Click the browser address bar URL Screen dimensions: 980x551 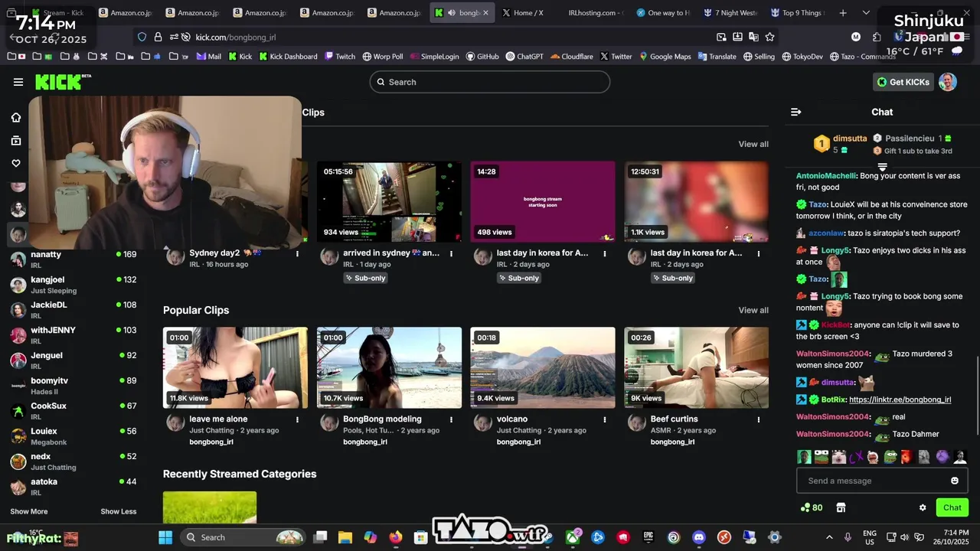click(x=236, y=37)
